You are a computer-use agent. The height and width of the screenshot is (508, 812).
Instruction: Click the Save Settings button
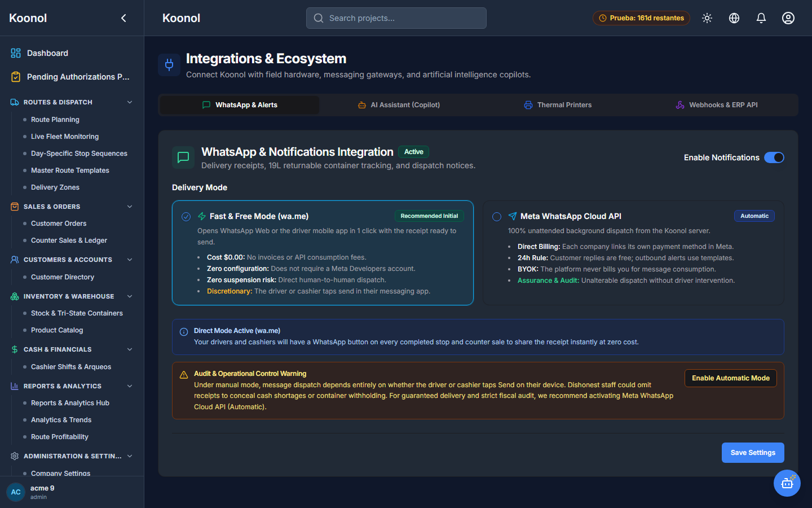(753, 453)
